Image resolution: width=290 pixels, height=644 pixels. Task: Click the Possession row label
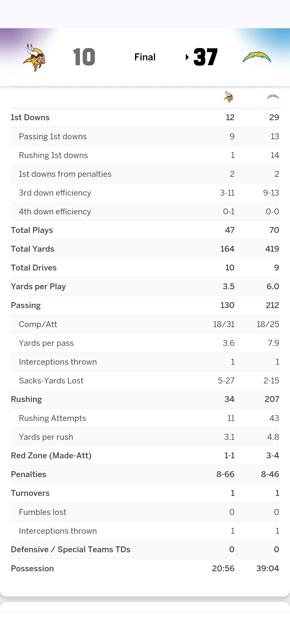pyautogui.click(x=32, y=568)
